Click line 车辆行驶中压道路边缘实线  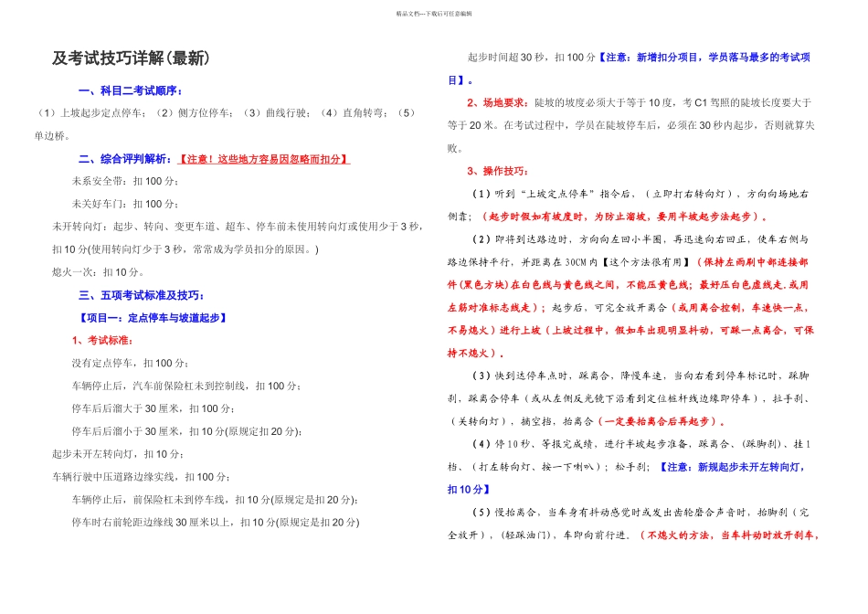[141, 477]
